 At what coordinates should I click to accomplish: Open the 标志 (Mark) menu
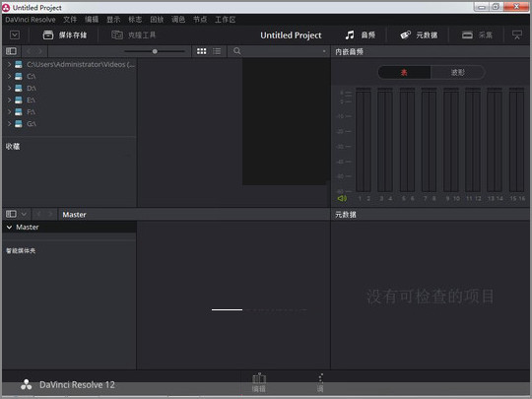click(x=135, y=20)
